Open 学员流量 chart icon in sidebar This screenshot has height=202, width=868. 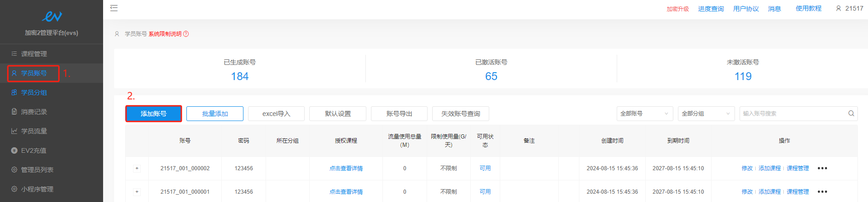point(14,131)
